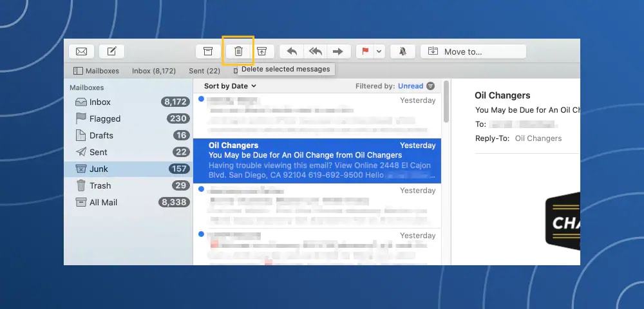Reply all to selected message
Screen dimensions: 644x309
coord(316,51)
